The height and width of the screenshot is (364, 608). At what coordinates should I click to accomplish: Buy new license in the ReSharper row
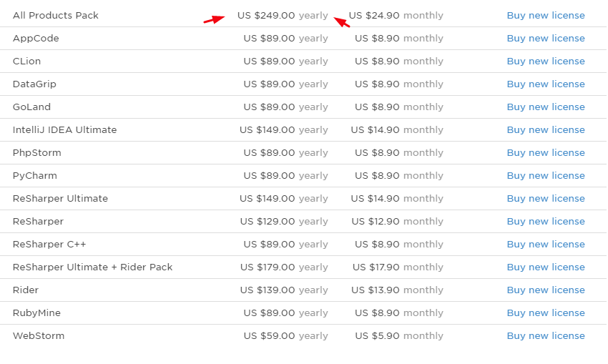[x=546, y=222]
